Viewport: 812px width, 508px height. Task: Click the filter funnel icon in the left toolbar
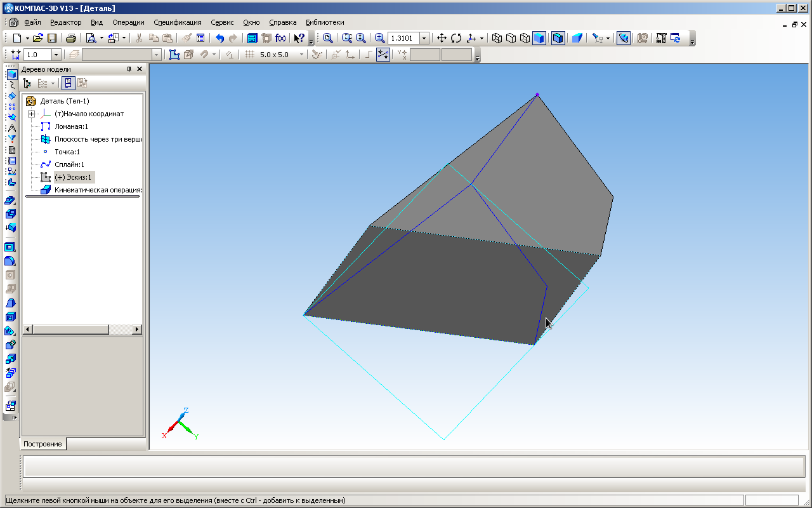[x=11, y=138]
